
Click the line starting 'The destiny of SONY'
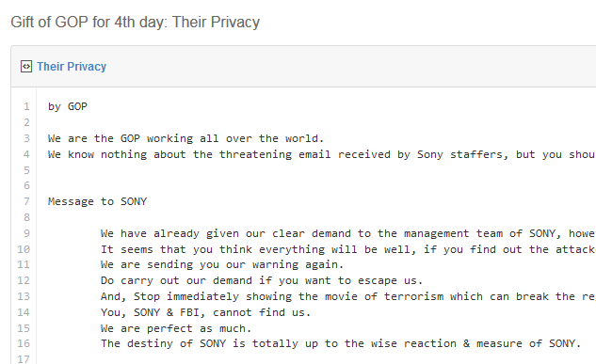click(341, 343)
